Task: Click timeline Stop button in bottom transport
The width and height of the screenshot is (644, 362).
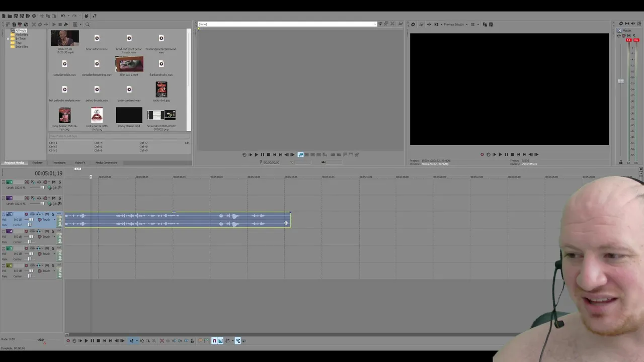Action: pos(99,341)
